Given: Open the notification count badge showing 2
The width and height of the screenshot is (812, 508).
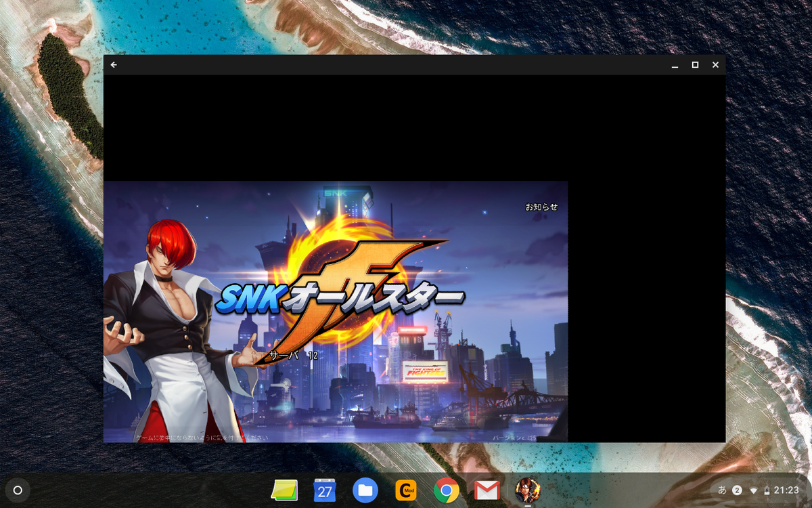Looking at the screenshot, I should [x=737, y=490].
